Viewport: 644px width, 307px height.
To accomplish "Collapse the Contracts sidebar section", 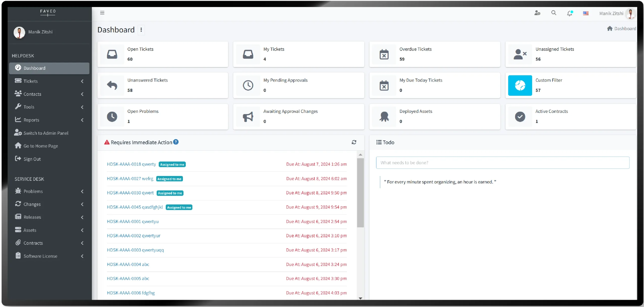I will coord(82,243).
